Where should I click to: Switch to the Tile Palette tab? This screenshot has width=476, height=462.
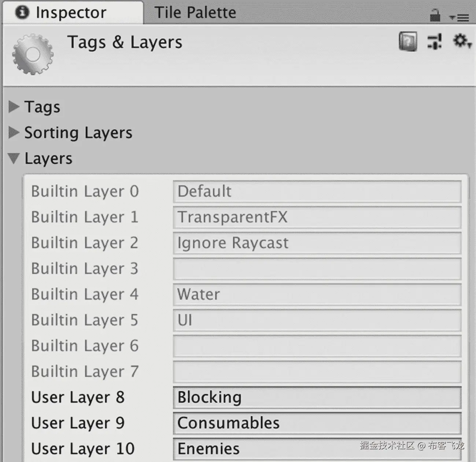point(195,13)
